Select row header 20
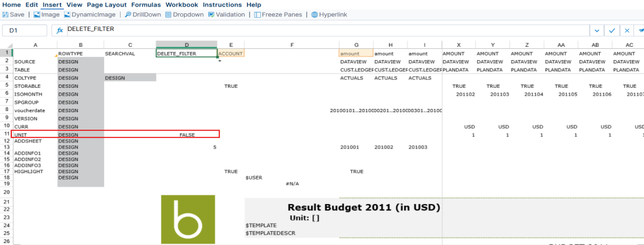The width and height of the screenshot is (644, 245). pyautogui.click(x=6, y=192)
